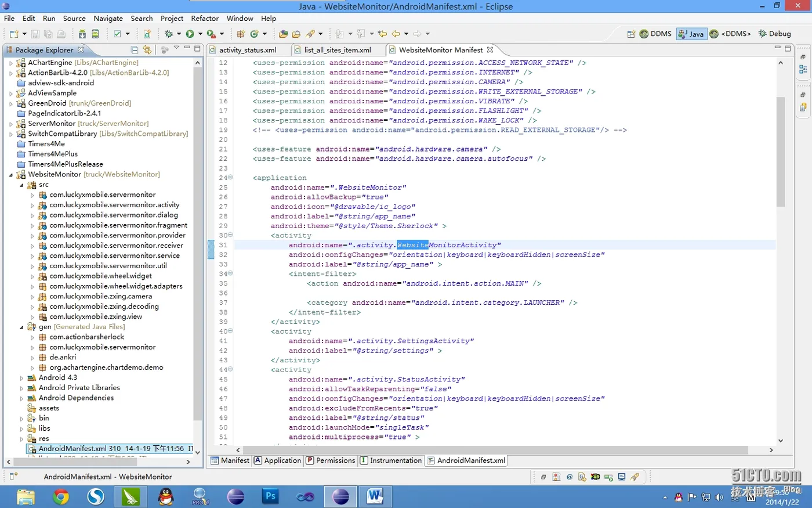
Task: Open the Permissions tab of manifest editor
Action: click(331, 460)
